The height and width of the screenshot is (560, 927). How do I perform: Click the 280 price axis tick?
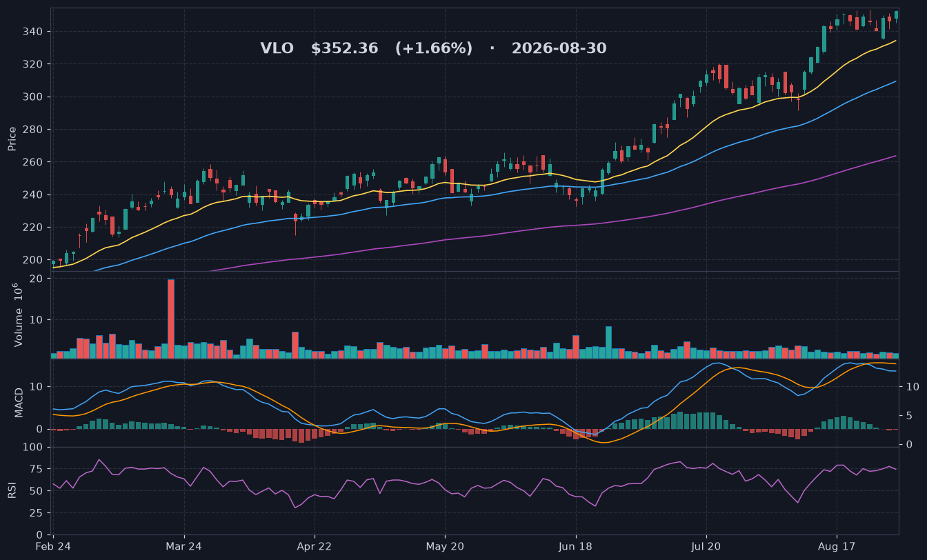pos(34,130)
